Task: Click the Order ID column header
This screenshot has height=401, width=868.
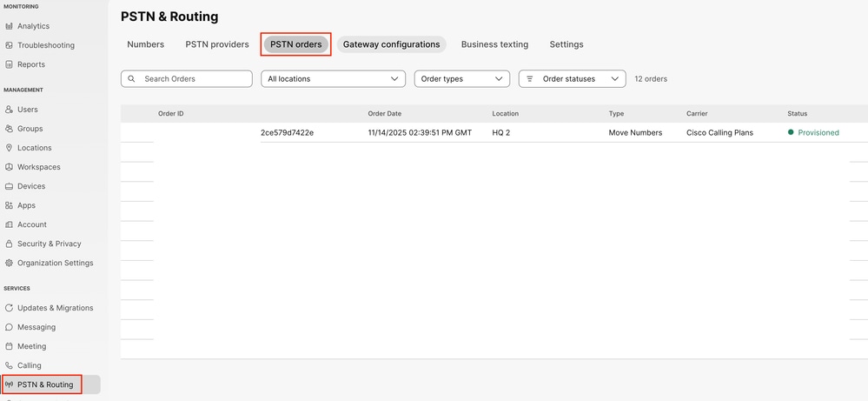Action: click(x=170, y=114)
